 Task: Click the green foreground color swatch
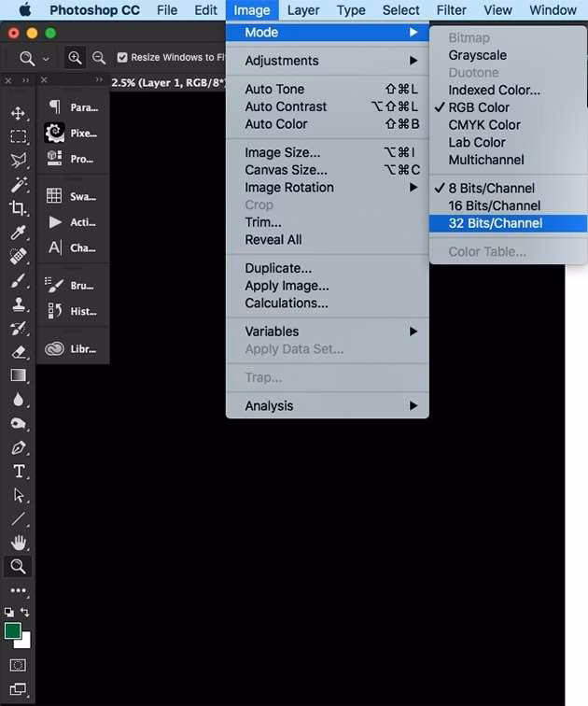coord(13,631)
